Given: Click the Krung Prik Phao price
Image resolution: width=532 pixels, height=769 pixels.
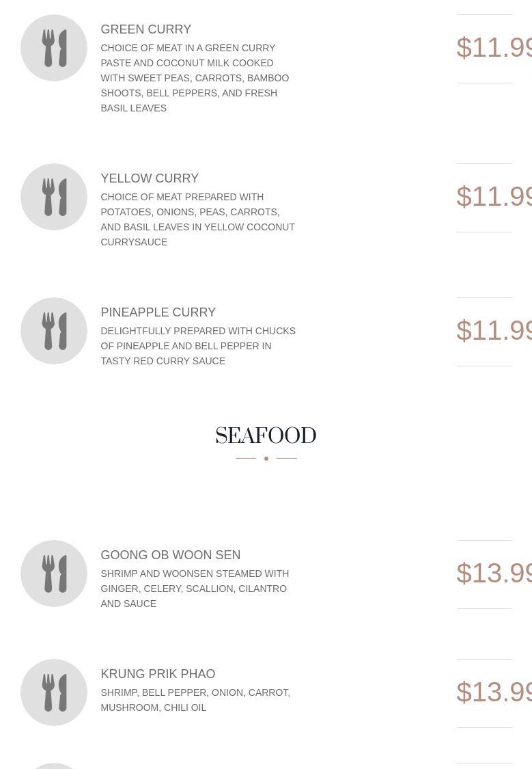Looking at the screenshot, I should pyautogui.click(x=493, y=692).
